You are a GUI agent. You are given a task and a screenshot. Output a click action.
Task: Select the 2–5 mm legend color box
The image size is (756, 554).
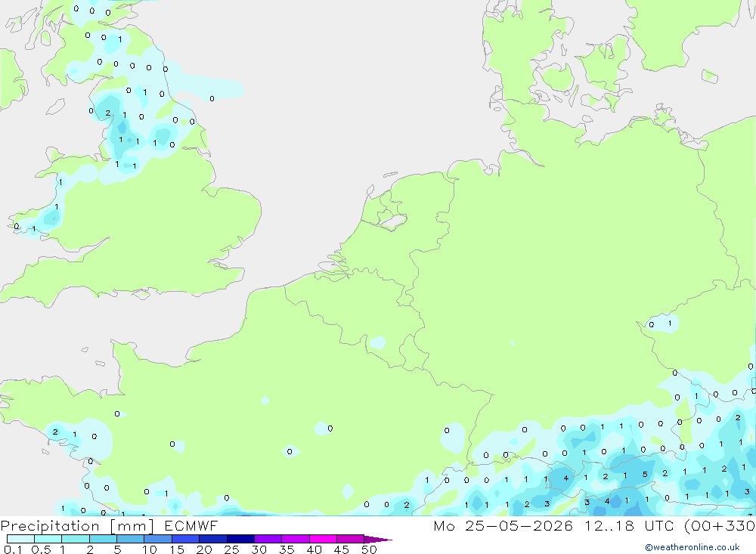coord(103,539)
